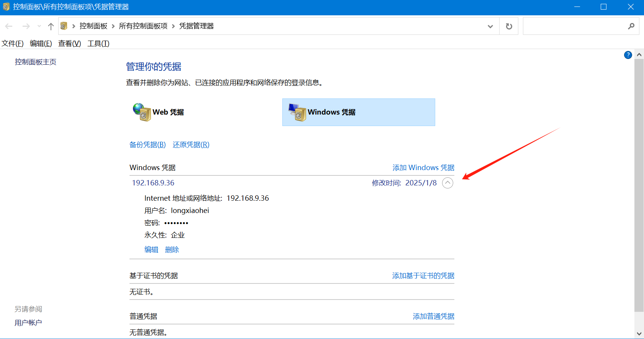Expand chevron after 控制面板 breadcrumb
The height and width of the screenshot is (339, 644).
point(113,26)
